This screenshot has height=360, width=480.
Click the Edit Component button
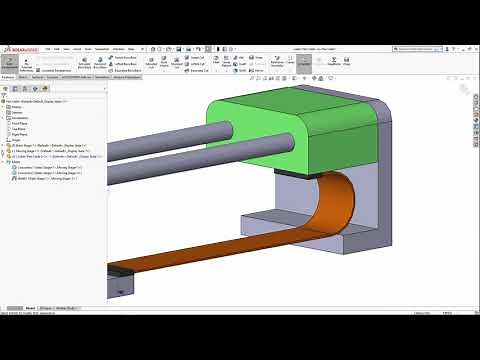tap(10, 63)
